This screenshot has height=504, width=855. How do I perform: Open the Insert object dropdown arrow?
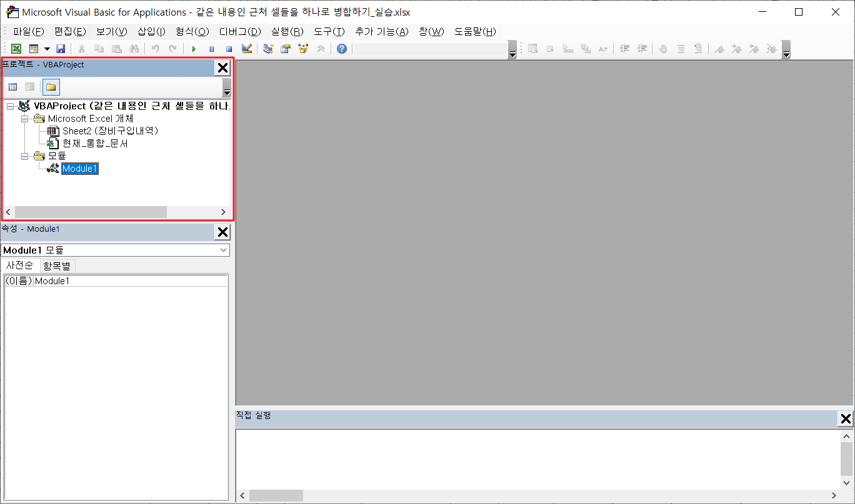tap(47, 49)
